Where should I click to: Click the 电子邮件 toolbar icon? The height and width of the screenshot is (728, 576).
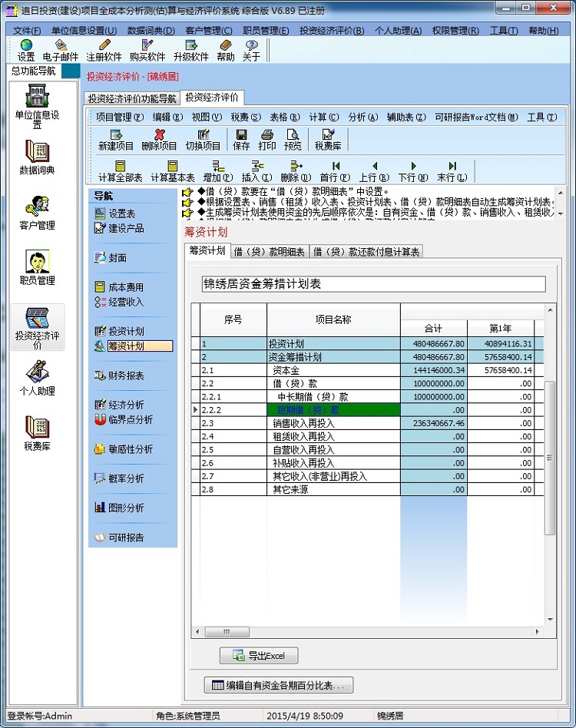click(x=61, y=51)
